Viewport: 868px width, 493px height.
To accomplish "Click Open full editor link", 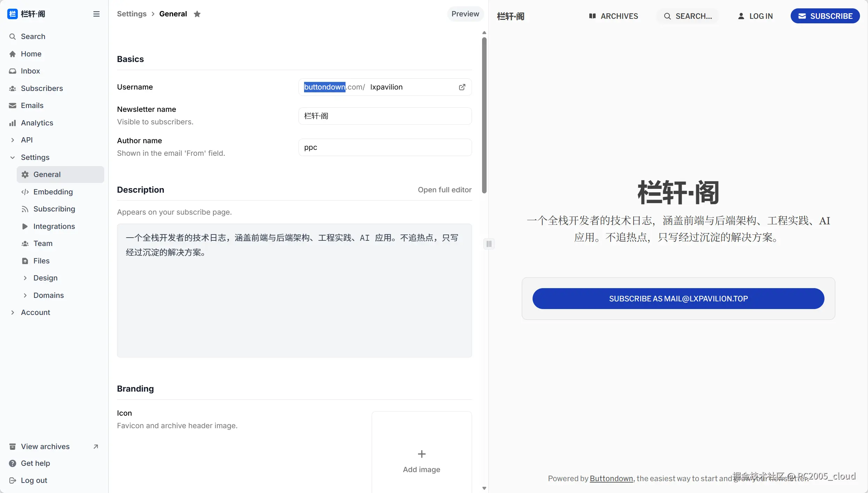I will point(444,190).
